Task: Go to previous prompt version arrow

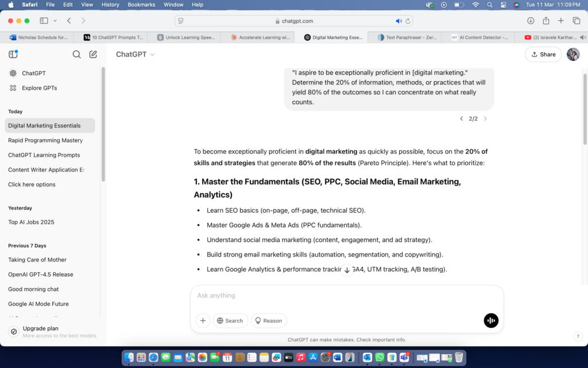Action: 461,119
